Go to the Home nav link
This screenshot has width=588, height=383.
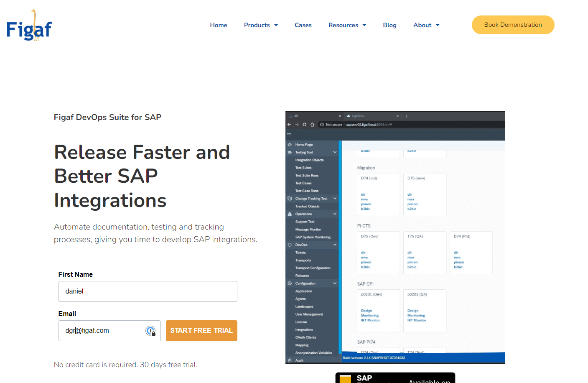click(219, 25)
